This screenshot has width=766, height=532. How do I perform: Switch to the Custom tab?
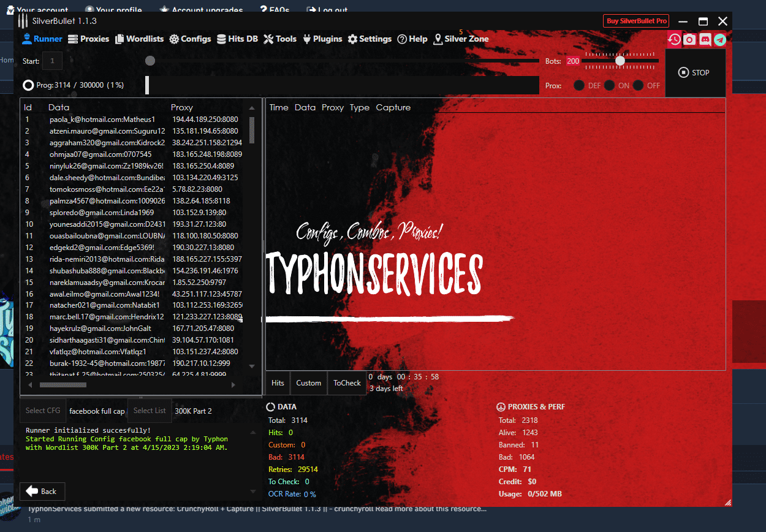click(x=308, y=382)
